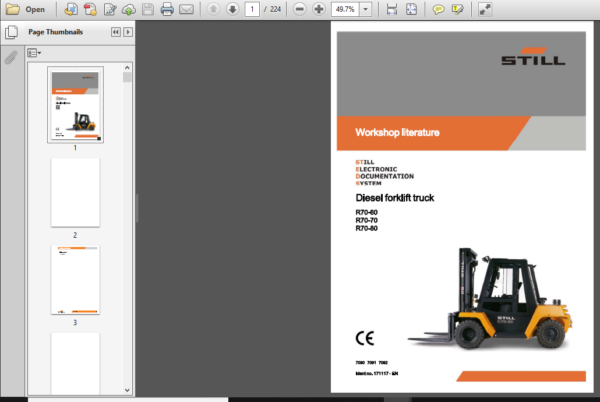Click the export/convert PDF icon

[71, 9]
